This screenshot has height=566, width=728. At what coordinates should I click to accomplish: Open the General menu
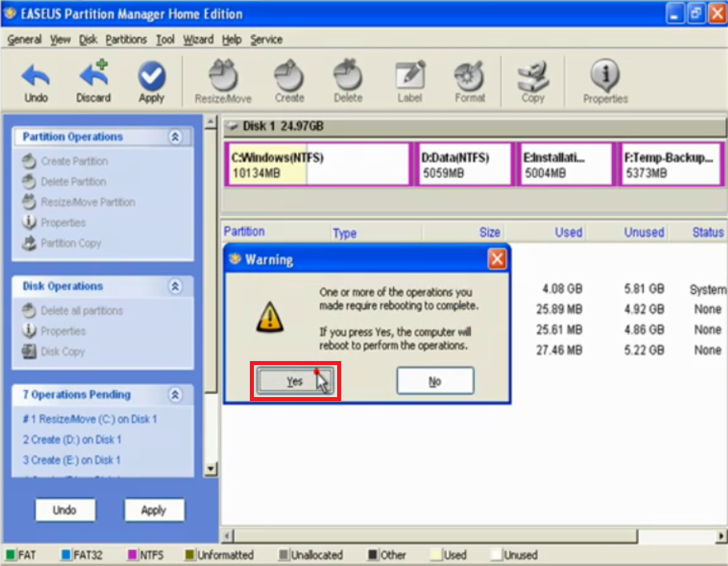pos(24,40)
